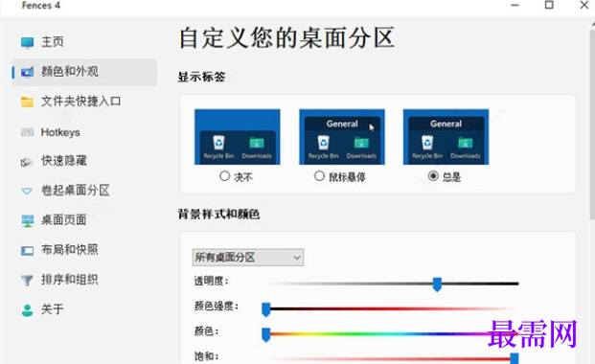Select the 鼠标悬停 radio option
Image resolution: width=595 pixels, height=364 pixels.
pyautogui.click(x=319, y=176)
